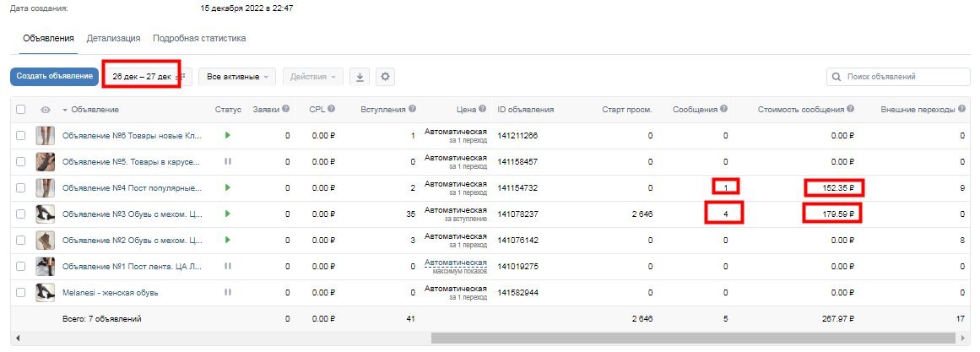Click pause status icon for Melanesi ad

pos(228,292)
